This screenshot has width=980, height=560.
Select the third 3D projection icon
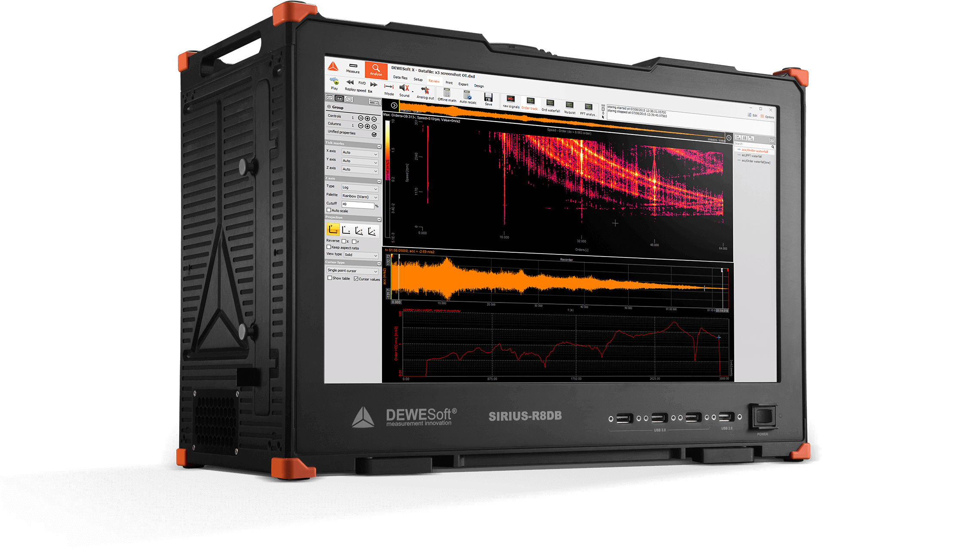359,231
